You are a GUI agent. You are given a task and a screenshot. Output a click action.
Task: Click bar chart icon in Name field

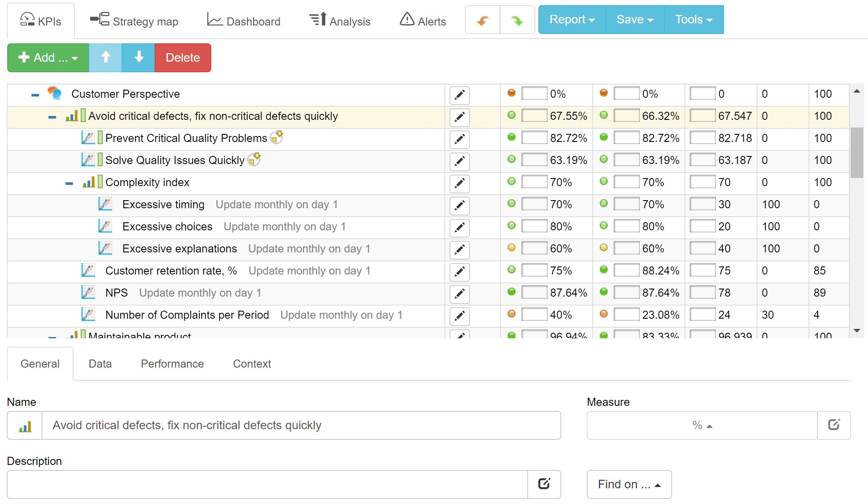pos(25,426)
